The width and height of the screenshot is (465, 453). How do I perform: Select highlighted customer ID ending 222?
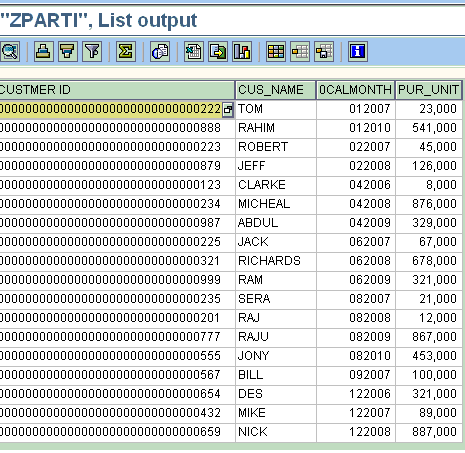[x=111, y=109]
